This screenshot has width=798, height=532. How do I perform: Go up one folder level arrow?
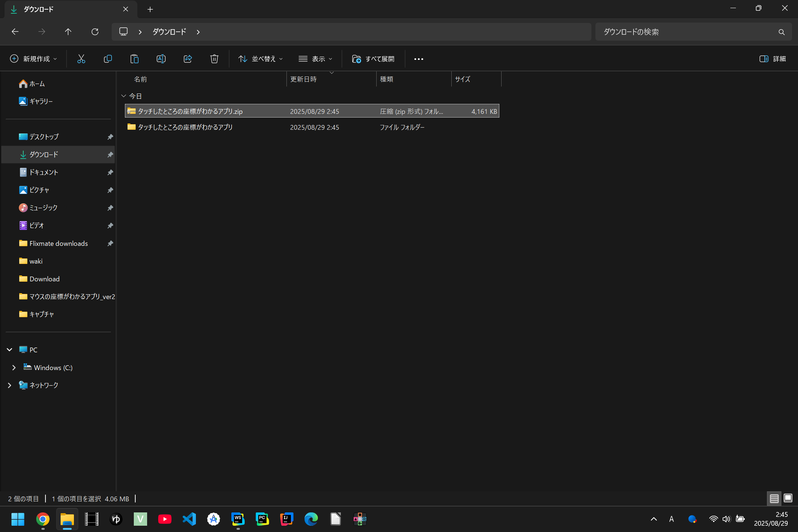[x=68, y=32]
